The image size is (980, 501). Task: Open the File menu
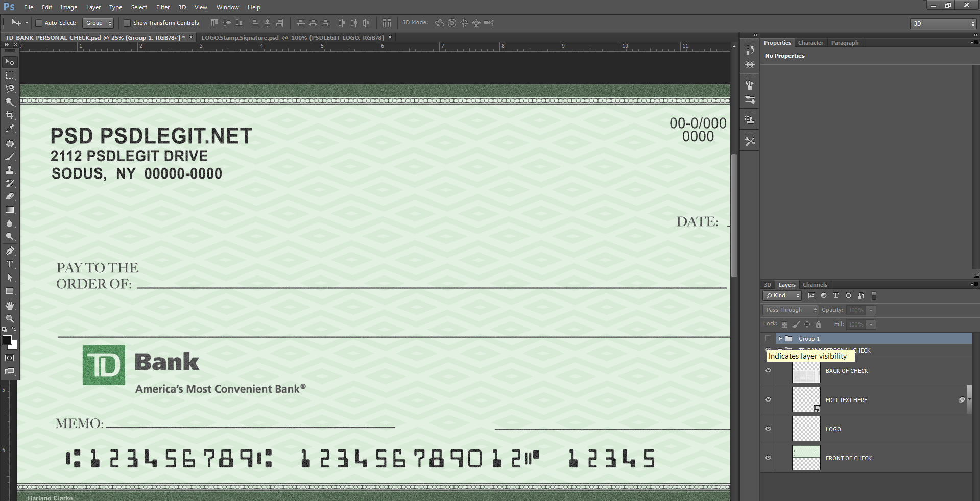(x=29, y=7)
